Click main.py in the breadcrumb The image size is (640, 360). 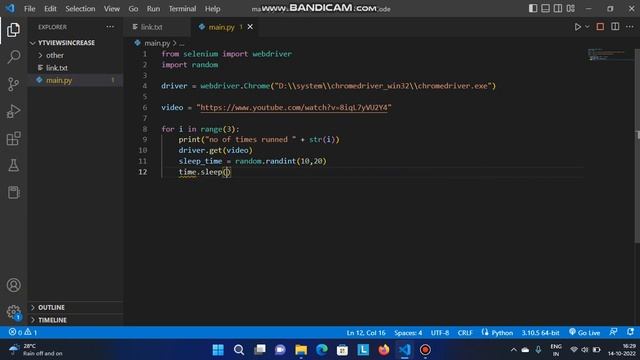pyautogui.click(x=157, y=43)
